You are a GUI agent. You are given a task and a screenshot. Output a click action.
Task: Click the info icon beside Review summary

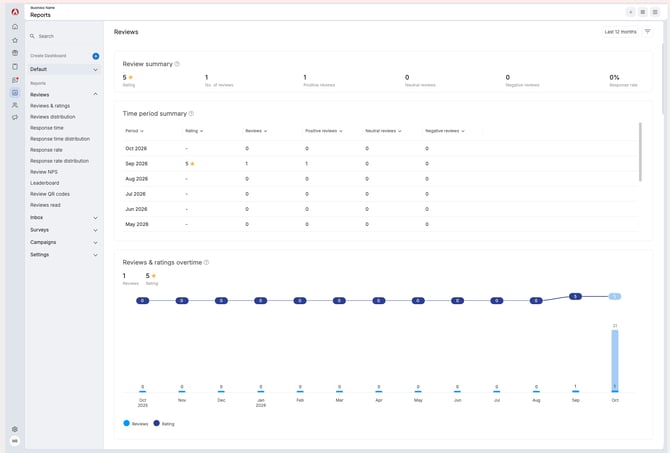tap(177, 64)
